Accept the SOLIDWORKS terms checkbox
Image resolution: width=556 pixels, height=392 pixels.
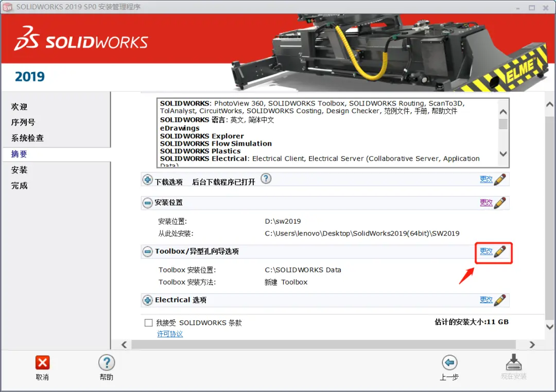(149, 323)
